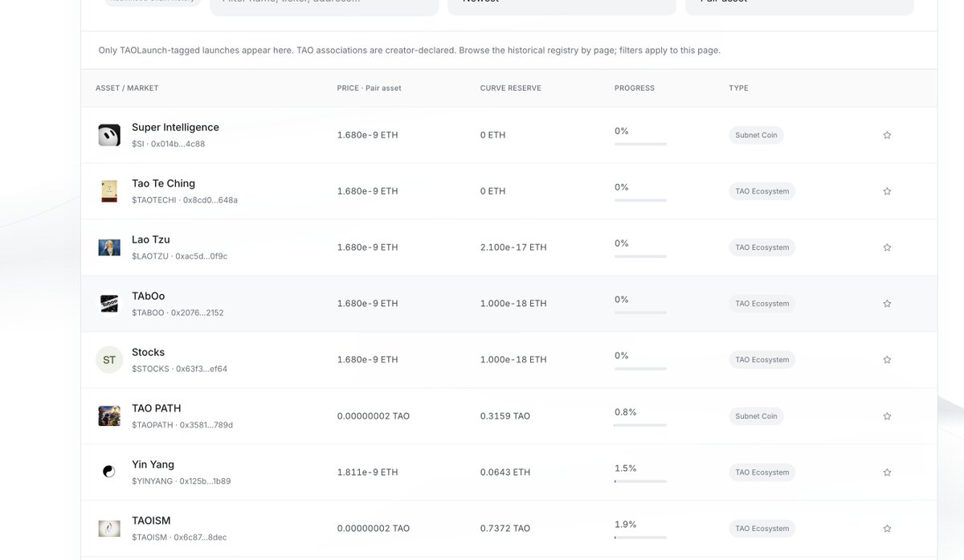Image resolution: width=964 pixels, height=560 pixels.
Task: Click the Subnet Coin badge for Super Intelligence
Action: (756, 135)
